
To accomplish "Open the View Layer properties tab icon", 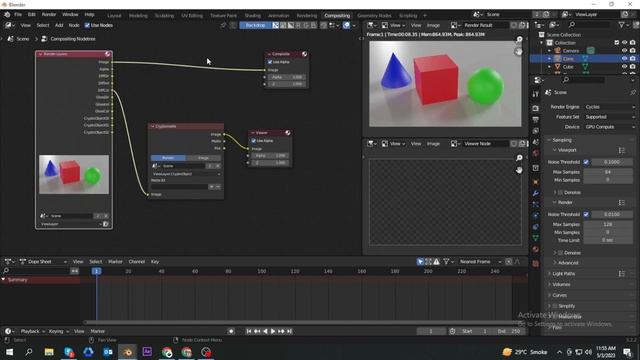I will [x=536, y=131].
